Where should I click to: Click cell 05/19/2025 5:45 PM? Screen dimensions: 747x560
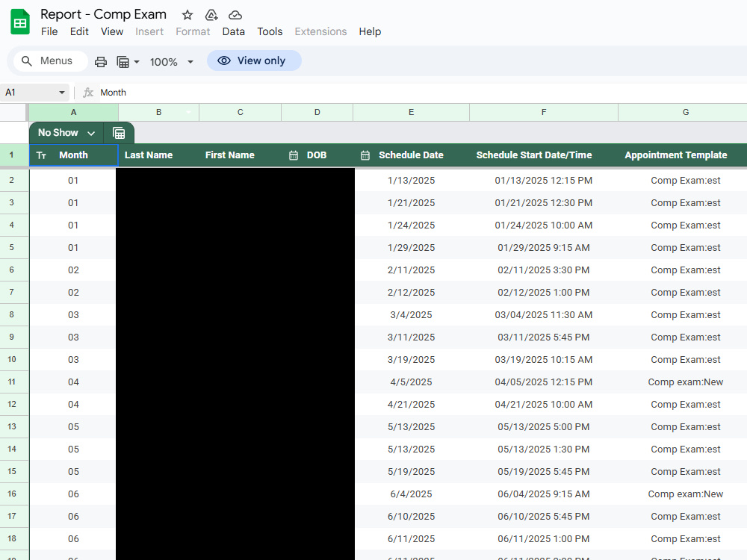[544, 471]
